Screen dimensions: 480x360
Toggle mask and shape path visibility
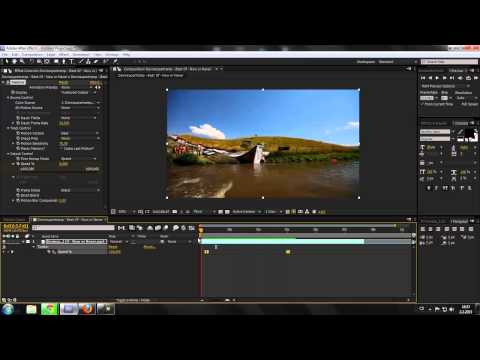pyautogui.click(x=147, y=212)
